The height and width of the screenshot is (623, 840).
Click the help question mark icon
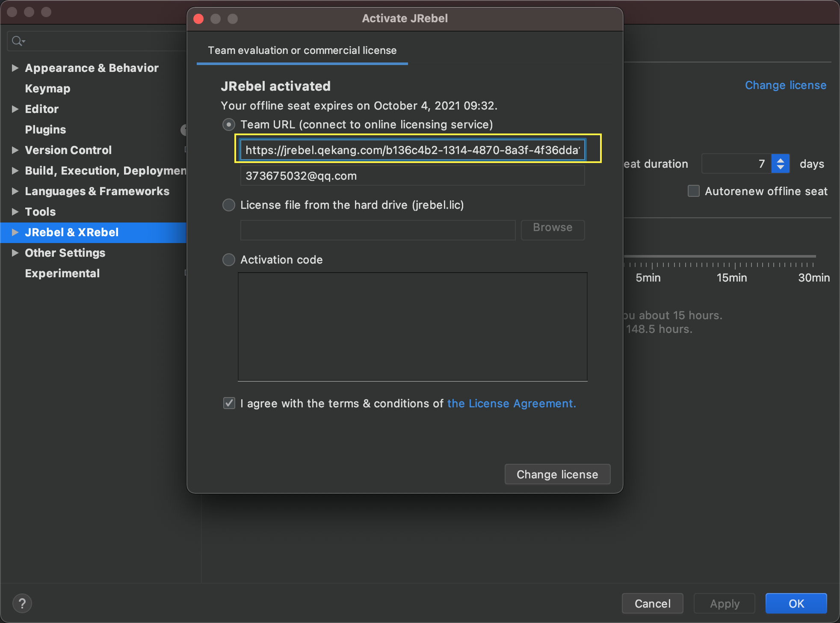pyautogui.click(x=22, y=604)
